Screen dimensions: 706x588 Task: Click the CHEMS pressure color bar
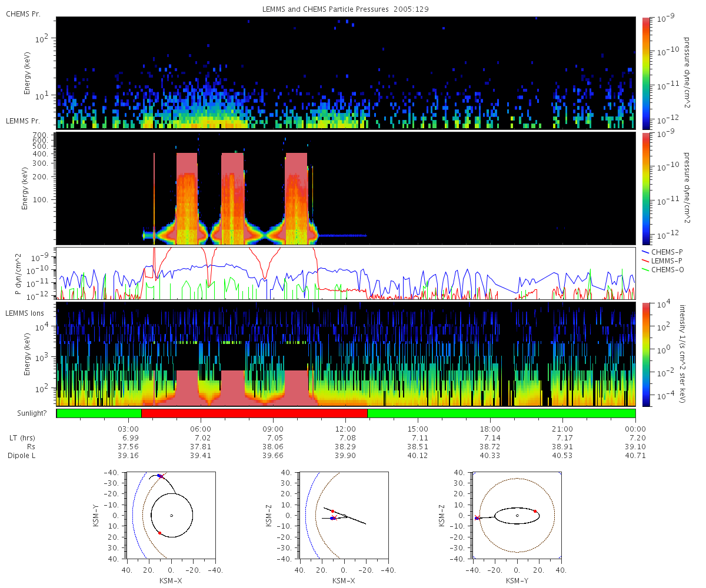point(645,73)
